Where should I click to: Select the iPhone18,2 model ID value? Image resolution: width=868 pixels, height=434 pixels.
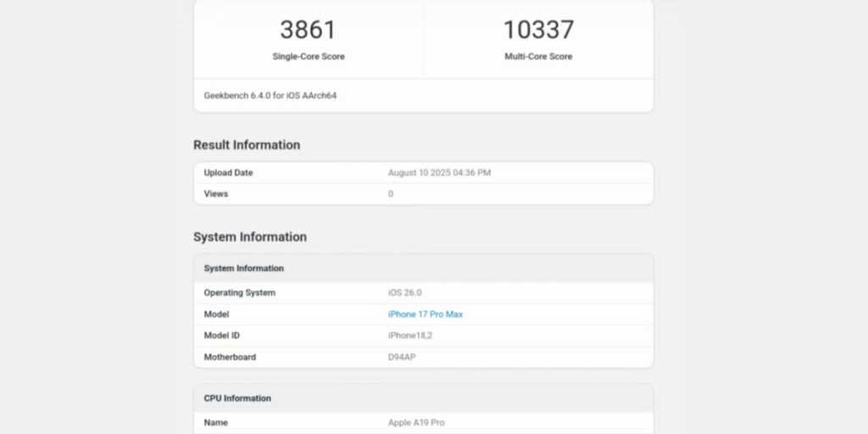(410, 336)
